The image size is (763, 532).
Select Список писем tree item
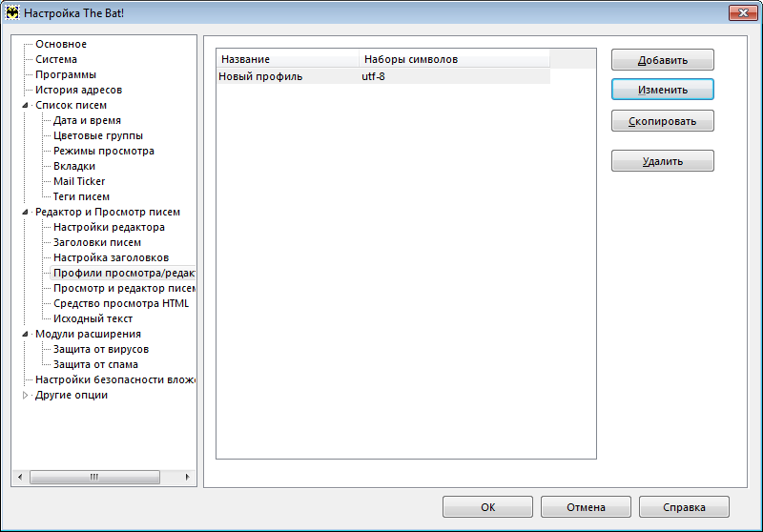(x=71, y=105)
